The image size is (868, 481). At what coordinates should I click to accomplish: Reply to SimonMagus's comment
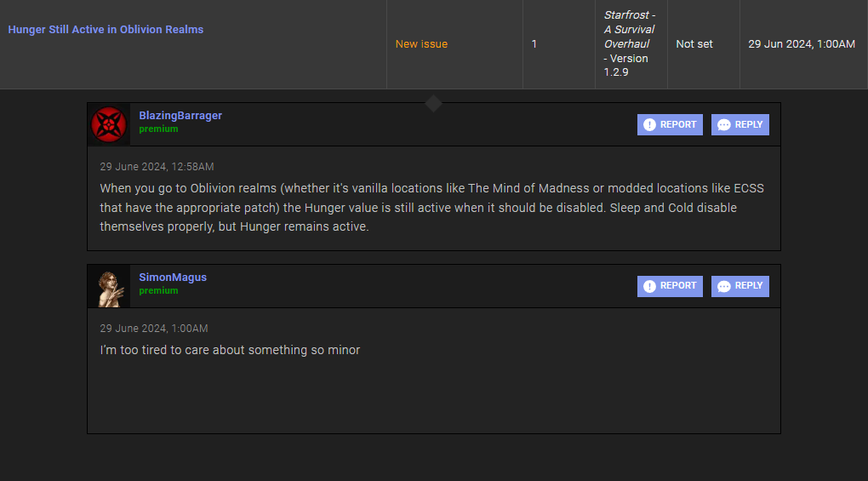point(740,286)
